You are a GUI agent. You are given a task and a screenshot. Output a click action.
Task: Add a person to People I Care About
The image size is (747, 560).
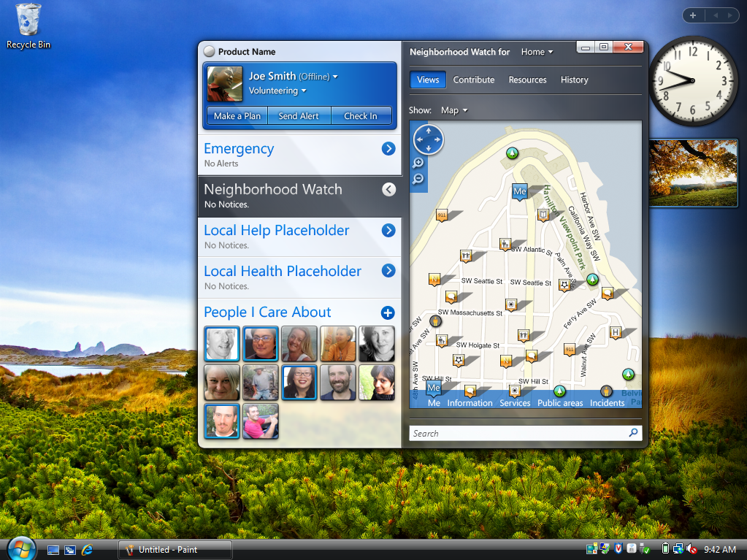click(x=388, y=313)
